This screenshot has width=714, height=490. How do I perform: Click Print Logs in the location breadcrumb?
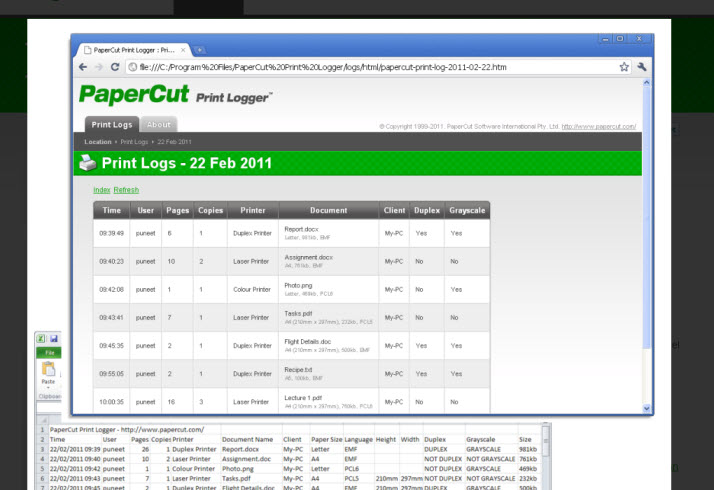(x=134, y=142)
